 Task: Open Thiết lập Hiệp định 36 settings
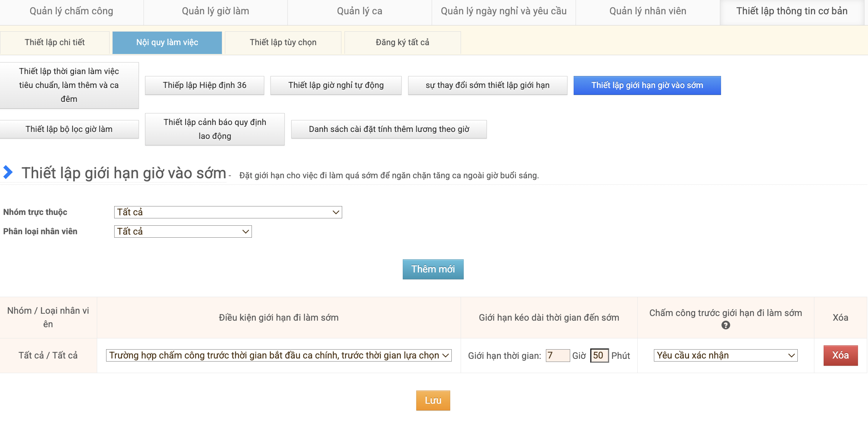pos(204,85)
